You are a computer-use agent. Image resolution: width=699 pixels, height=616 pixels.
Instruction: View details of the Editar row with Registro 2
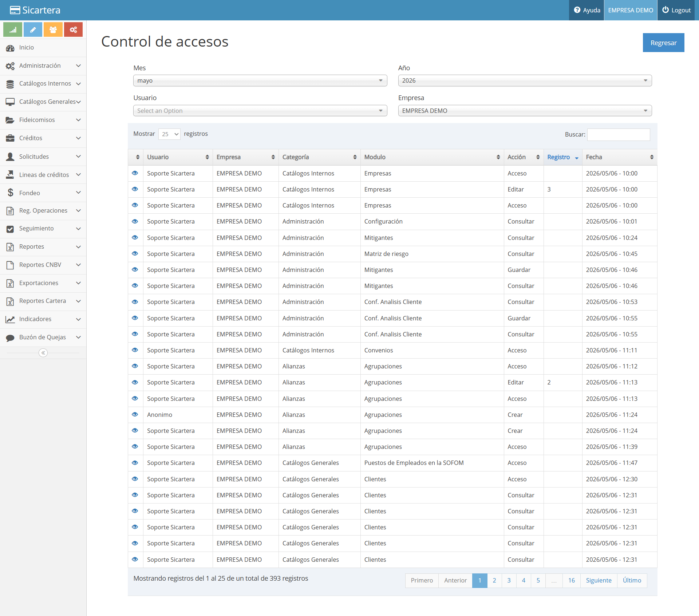pyautogui.click(x=135, y=382)
